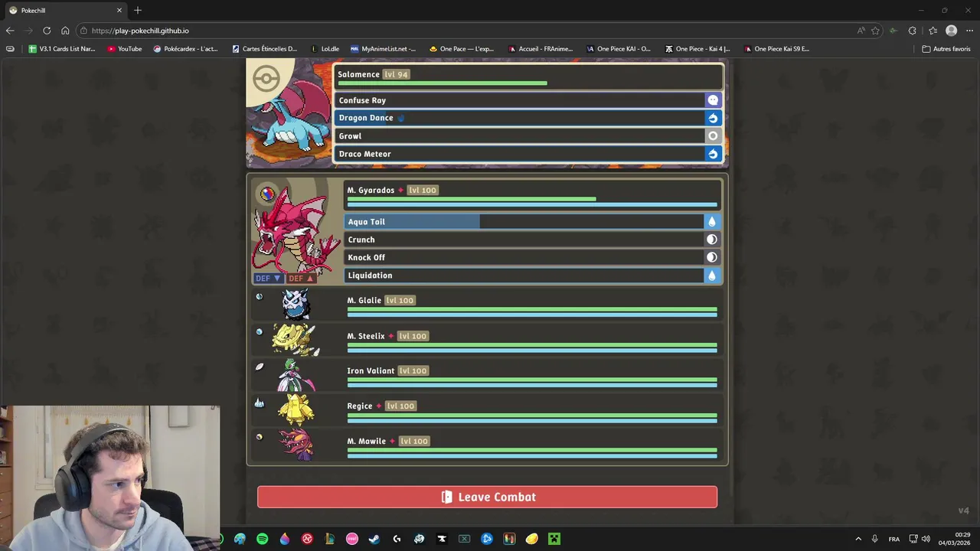Click the Growl move row
This screenshot has height=551, width=980.
coord(528,135)
